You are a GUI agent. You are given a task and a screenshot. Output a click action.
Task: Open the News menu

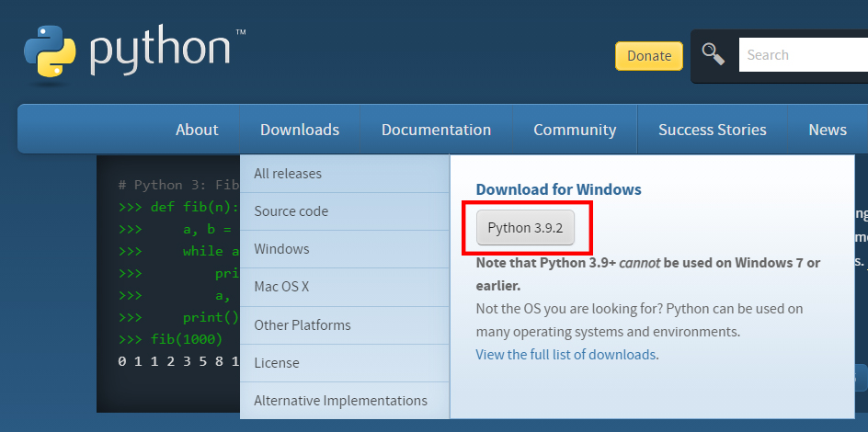tap(828, 130)
